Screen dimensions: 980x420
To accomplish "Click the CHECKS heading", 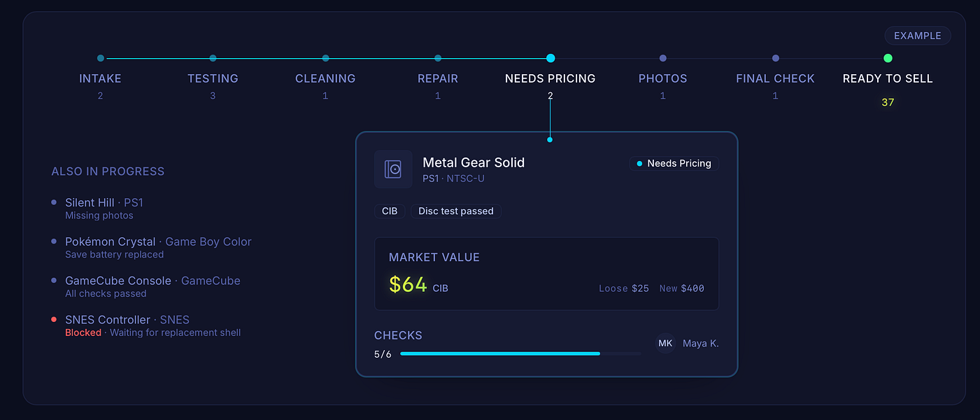I will pos(398,335).
